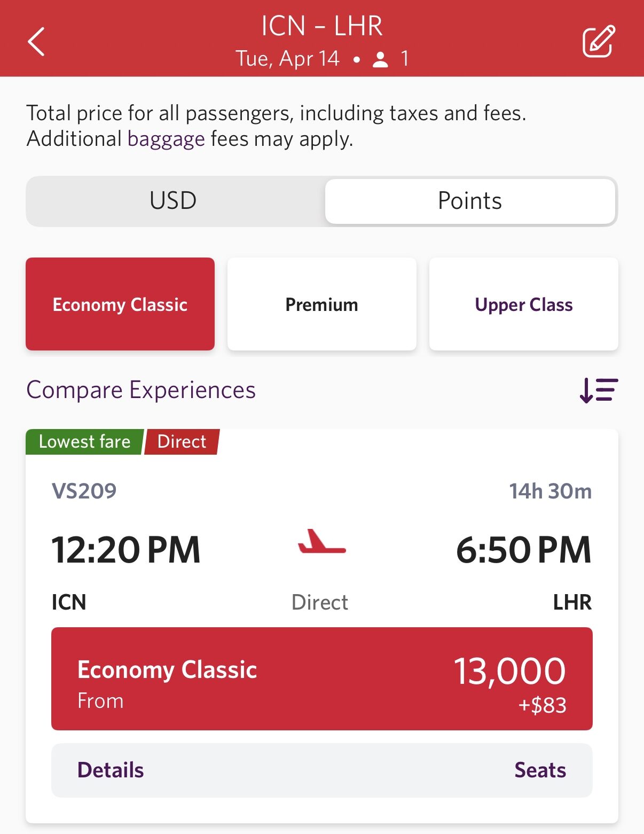The height and width of the screenshot is (834, 644).
Task: Choose Economy Classic 13,000 points fare
Action: tap(321, 679)
